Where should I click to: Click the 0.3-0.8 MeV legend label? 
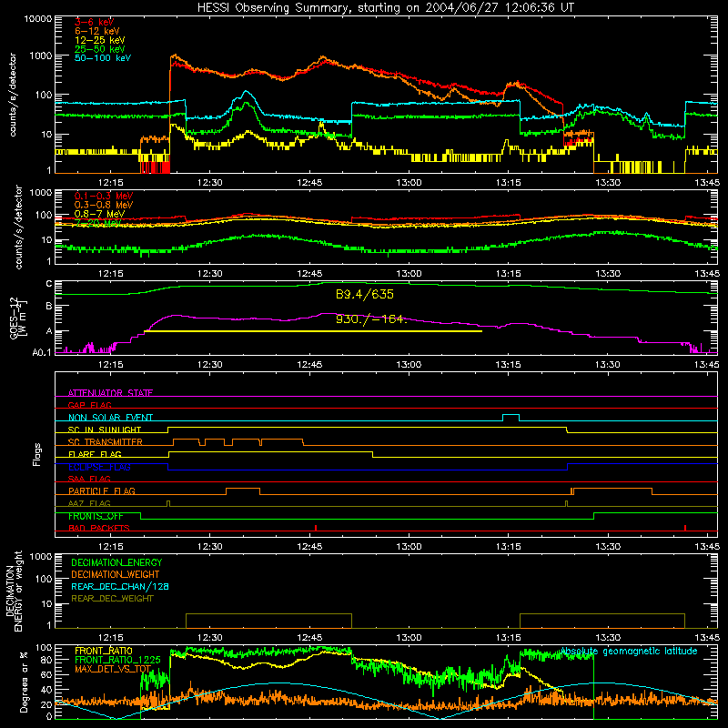(104, 205)
